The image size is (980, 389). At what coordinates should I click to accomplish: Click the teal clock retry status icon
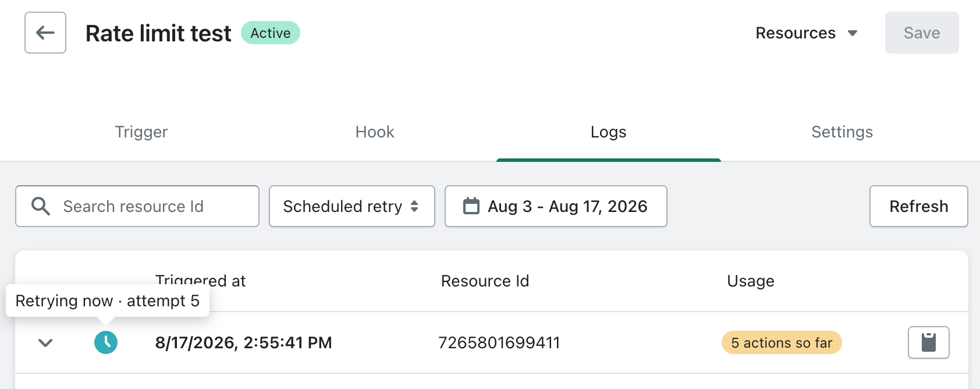[x=106, y=342]
